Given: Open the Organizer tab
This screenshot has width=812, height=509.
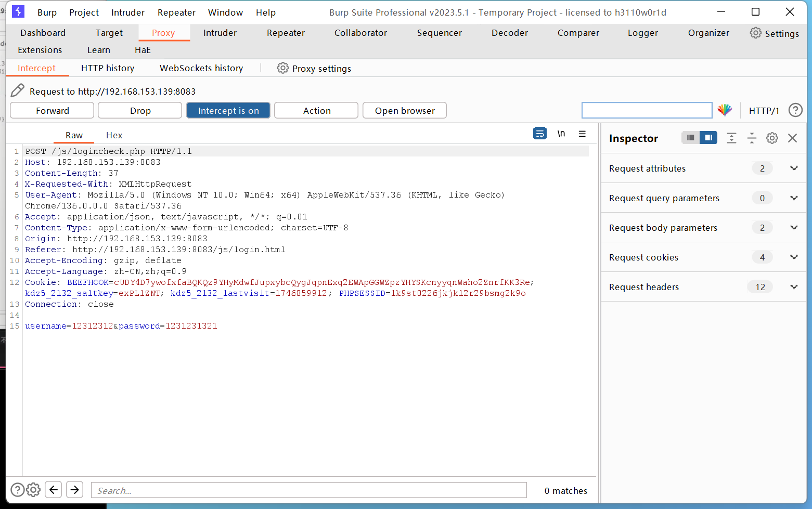Looking at the screenshot, I should [708, 33].
